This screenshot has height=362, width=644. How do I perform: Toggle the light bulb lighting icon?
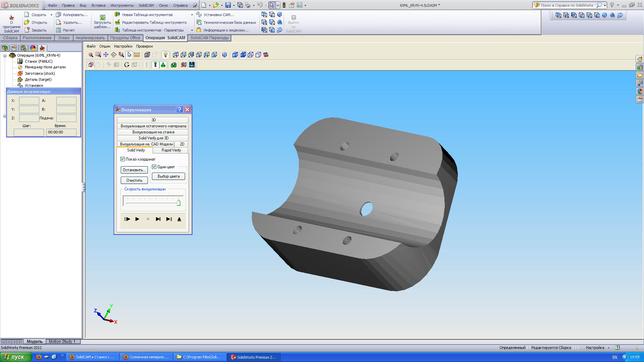tap(165, 55)
